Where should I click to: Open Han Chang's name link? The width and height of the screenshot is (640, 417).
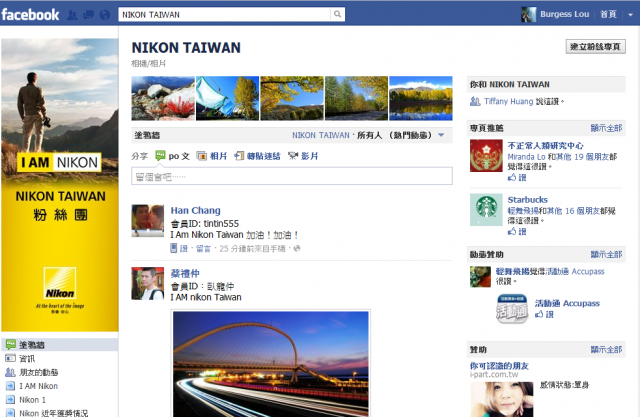click(196, 211)
